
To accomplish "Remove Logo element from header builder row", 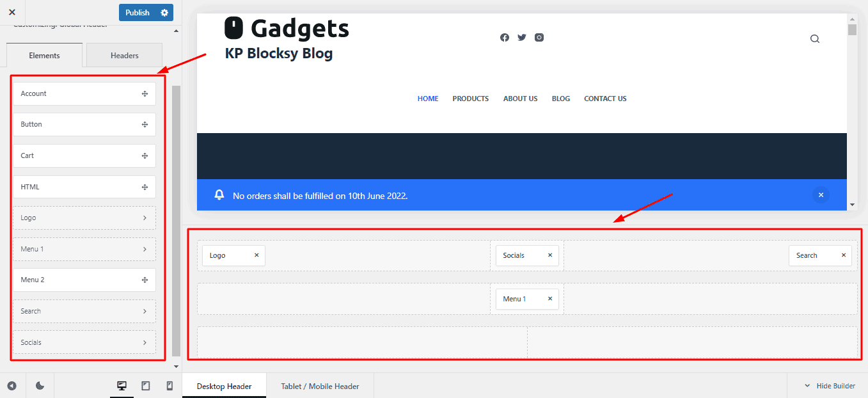I will (x=256, y=255).
